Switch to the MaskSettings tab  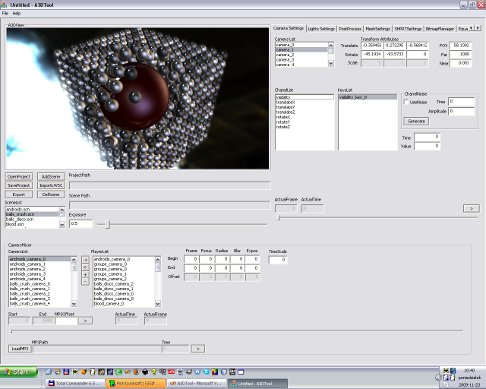(x=378, y=29)
